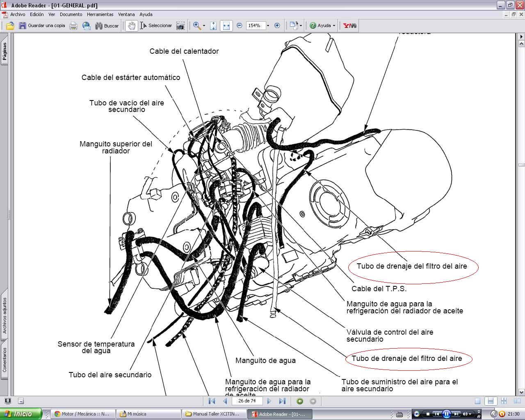Click the Guardar una copia button
The image size is (525, 420).
pos(42,25)
